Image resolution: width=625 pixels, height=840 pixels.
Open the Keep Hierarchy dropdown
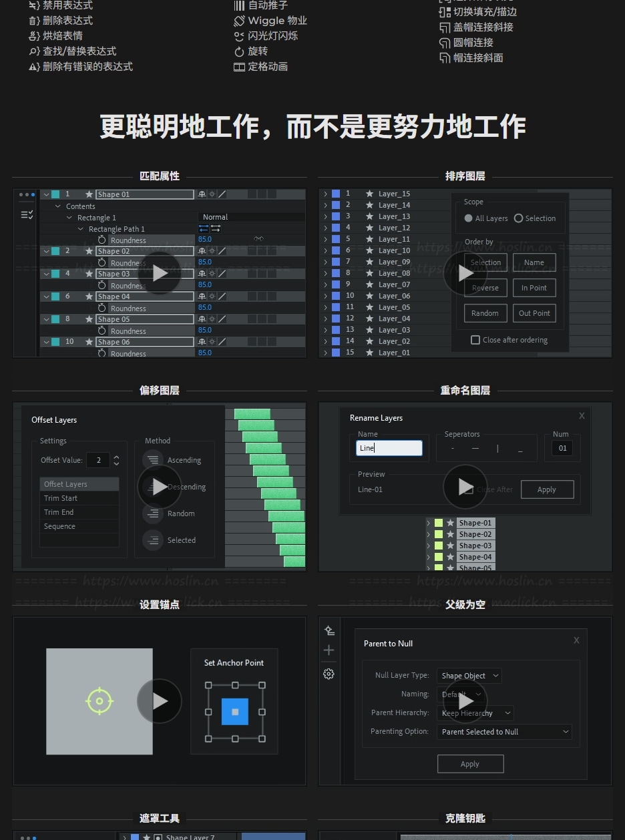[475, 713]
